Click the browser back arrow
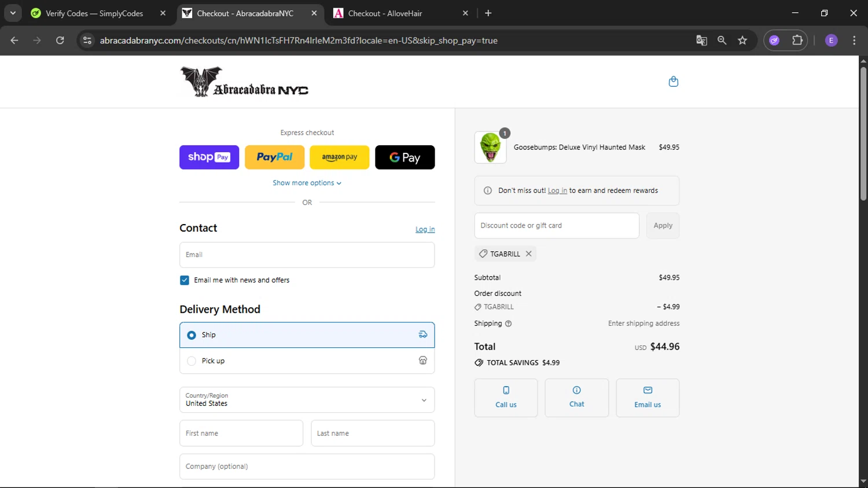 (14, 41)
